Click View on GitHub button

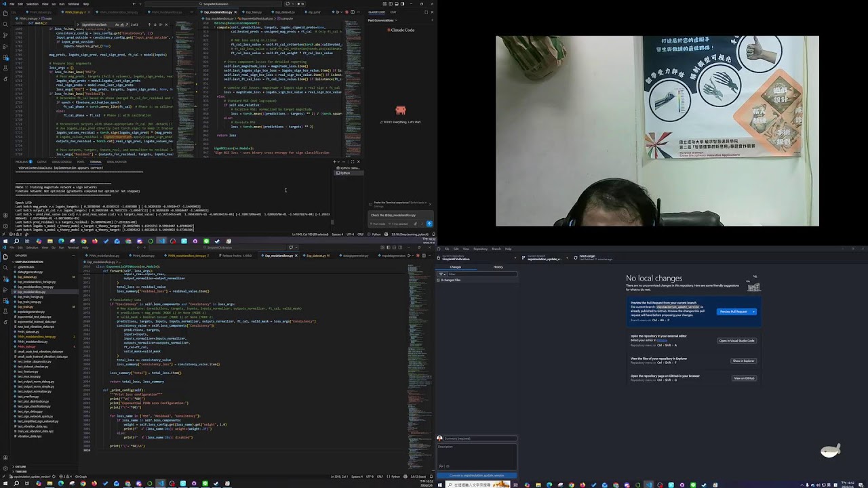[x=744, y=378]
